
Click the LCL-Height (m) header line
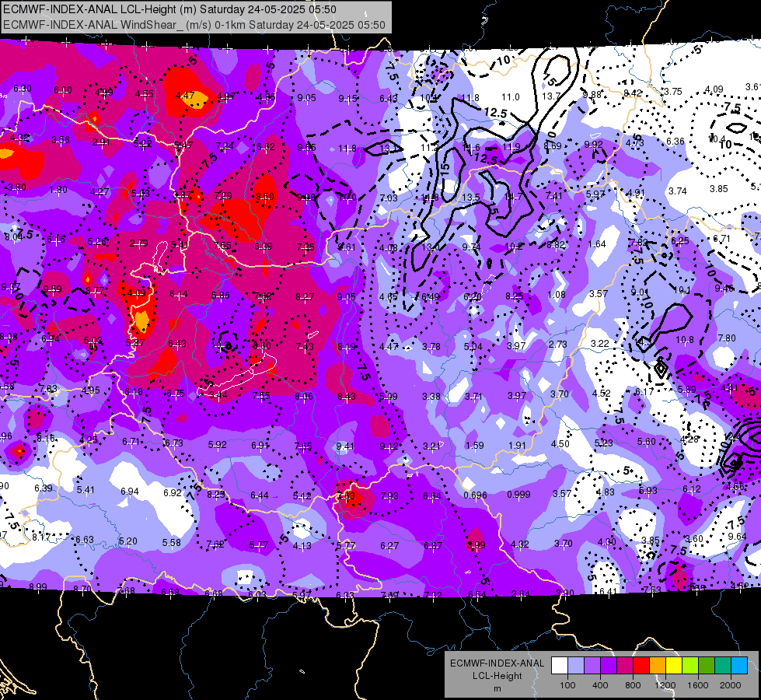click(x=169, y=9)
